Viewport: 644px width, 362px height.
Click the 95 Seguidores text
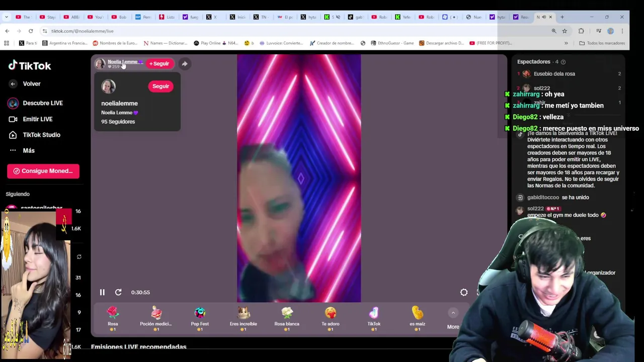coord(118,122)
